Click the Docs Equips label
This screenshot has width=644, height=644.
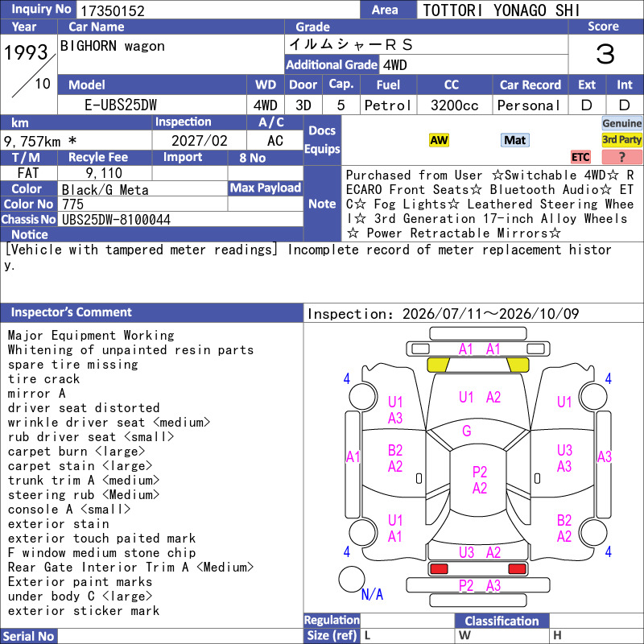pos(322,139)
